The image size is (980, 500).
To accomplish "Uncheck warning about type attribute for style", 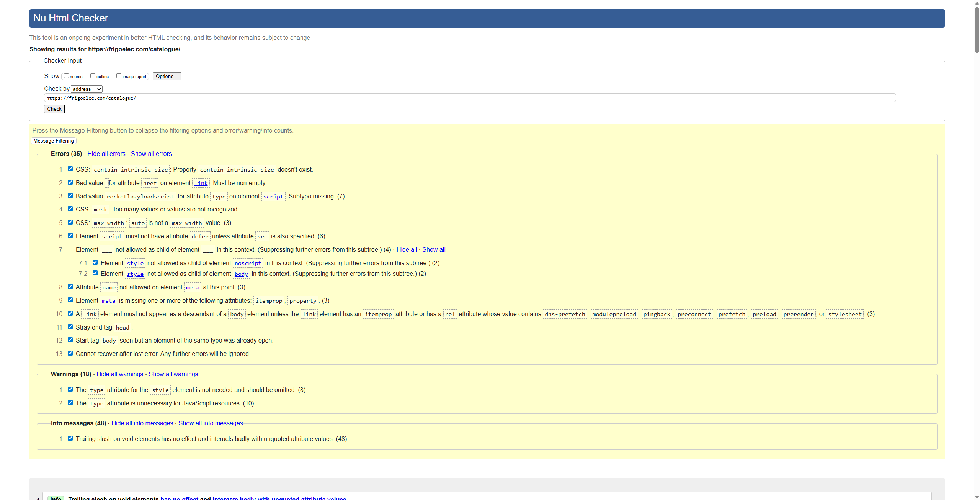I will point(70,389).
